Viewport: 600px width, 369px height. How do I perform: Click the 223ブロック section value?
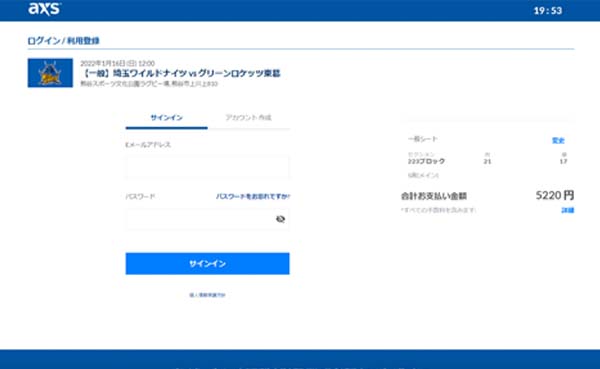pos(426,162)
